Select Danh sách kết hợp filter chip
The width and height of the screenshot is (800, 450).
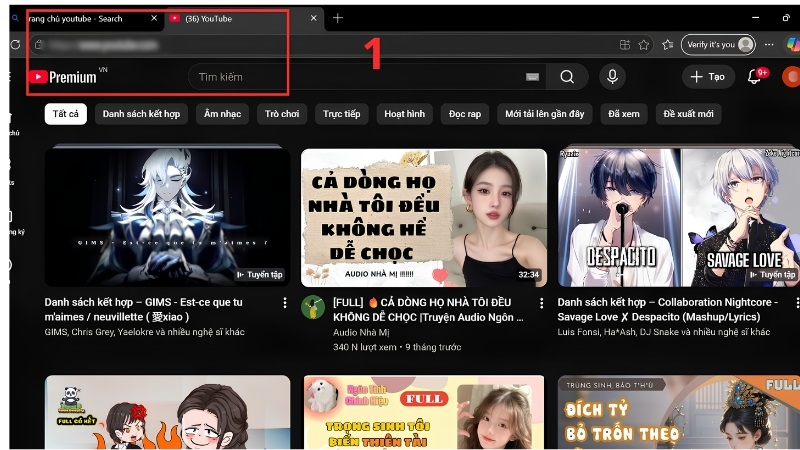pos(141,114)
